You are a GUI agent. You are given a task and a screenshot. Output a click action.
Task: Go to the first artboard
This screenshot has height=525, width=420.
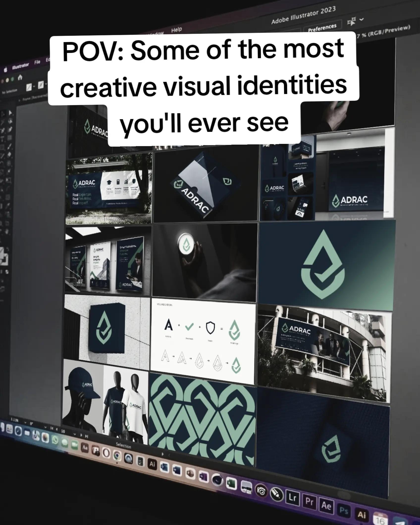click(52, 428)
